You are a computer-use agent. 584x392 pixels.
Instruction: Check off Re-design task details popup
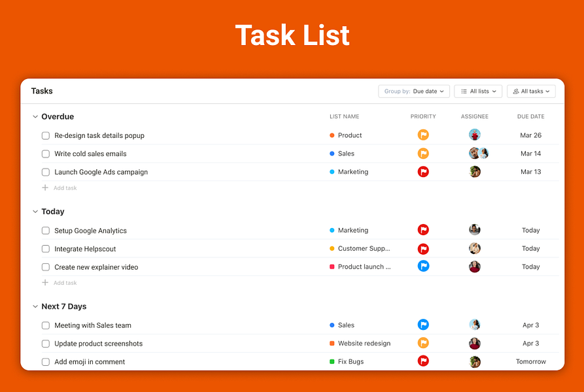45,135
